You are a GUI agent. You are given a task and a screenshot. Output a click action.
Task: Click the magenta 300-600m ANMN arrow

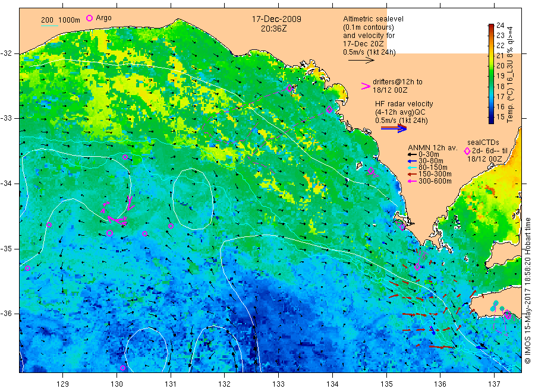tap(412, 181)
